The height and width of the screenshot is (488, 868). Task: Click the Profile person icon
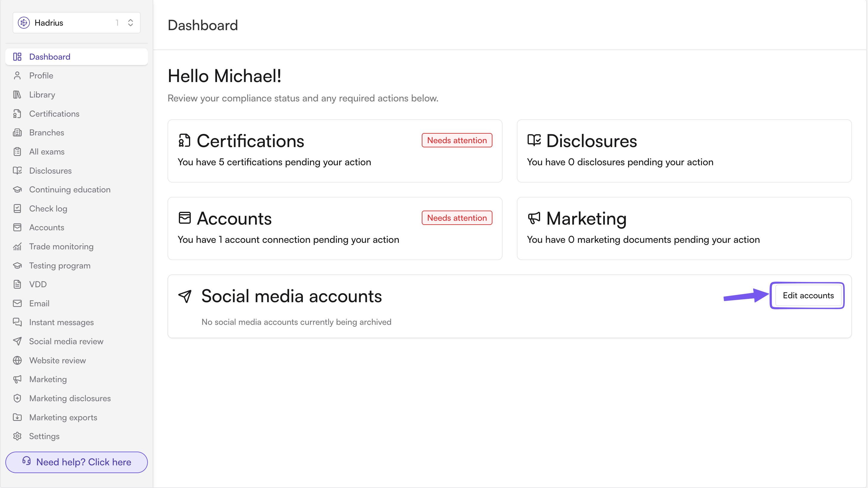point(17,75)
